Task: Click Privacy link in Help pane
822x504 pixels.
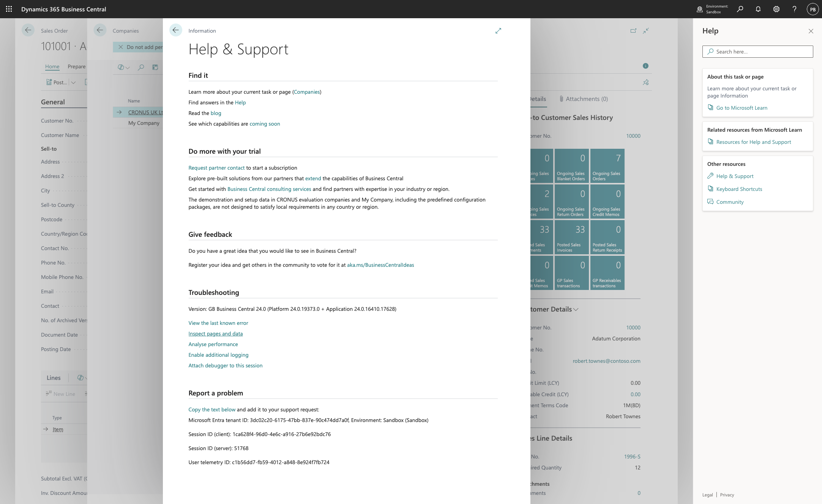Action: click(x=727, y=495)
